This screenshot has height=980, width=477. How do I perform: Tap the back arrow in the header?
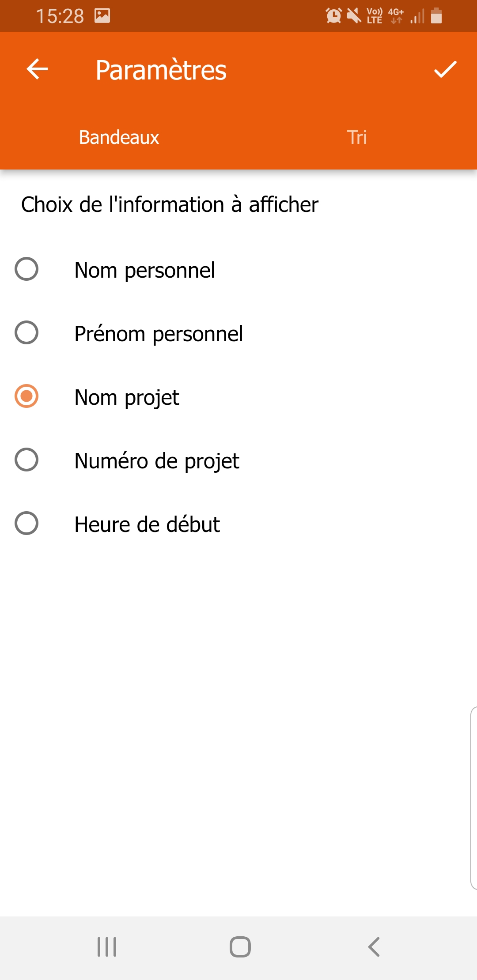[37, 69]
